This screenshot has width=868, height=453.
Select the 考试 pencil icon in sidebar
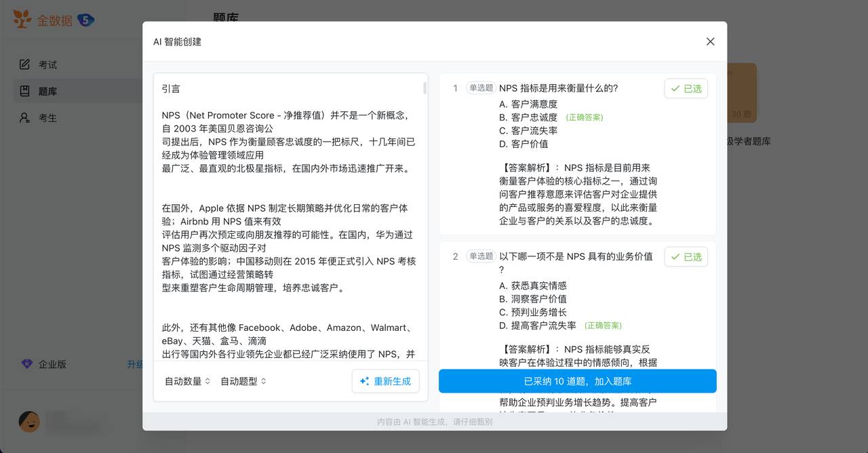(x=24, y=64)
